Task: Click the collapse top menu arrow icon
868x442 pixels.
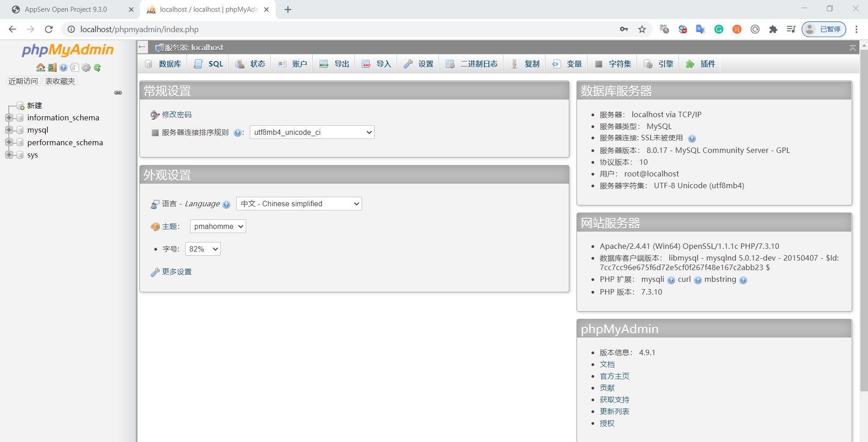Action: pos(853,48)
